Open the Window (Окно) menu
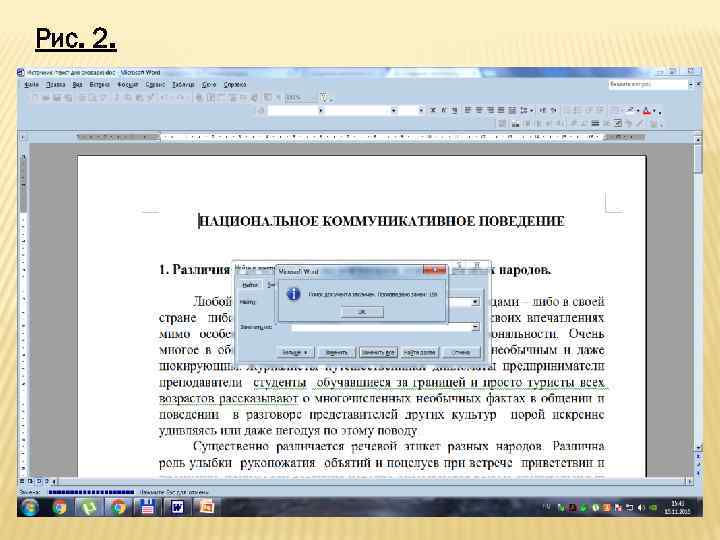The width and height of the screenshot is (720, 540). point(209,84)
